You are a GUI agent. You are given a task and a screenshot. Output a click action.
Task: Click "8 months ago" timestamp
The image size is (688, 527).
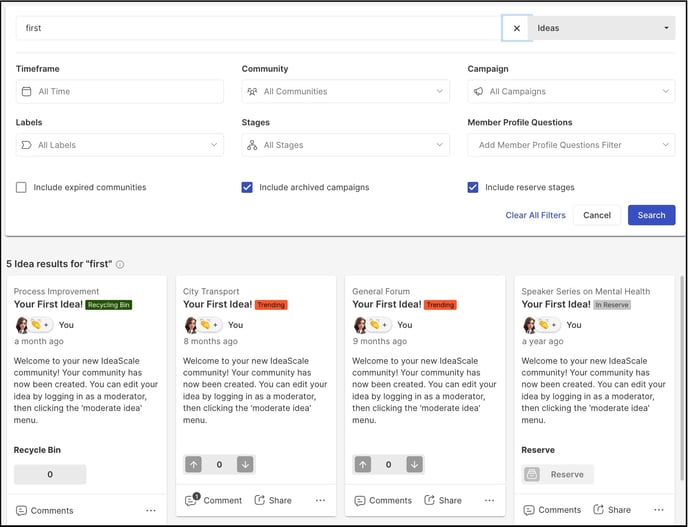pos(210,341)
